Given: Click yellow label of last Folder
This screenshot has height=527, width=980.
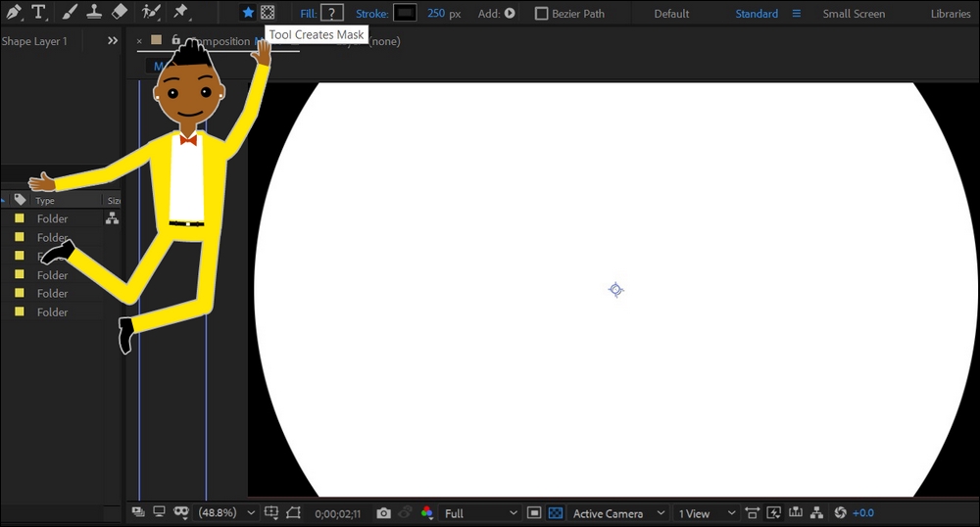Looking at the screenshot, I should coord(20,311).
